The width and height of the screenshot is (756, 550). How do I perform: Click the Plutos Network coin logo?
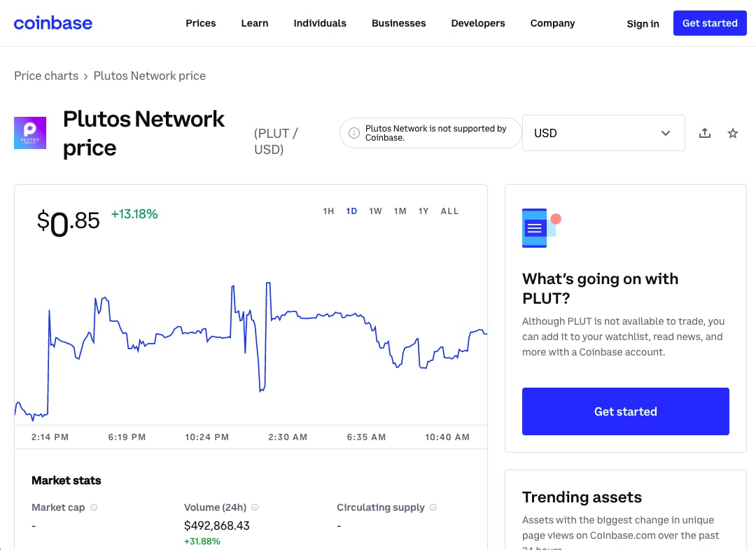(x=30, y=133)
